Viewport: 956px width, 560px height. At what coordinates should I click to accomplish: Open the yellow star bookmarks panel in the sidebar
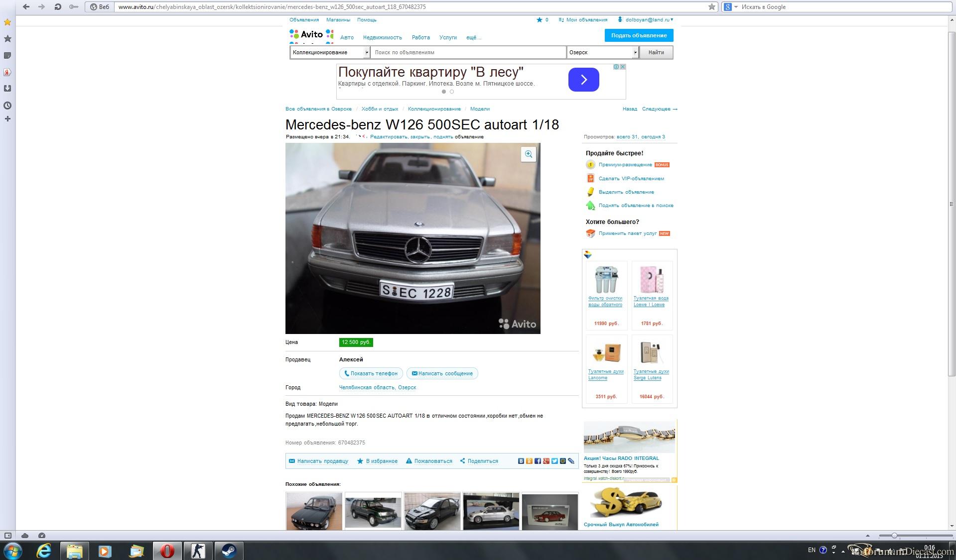[7, 22]
